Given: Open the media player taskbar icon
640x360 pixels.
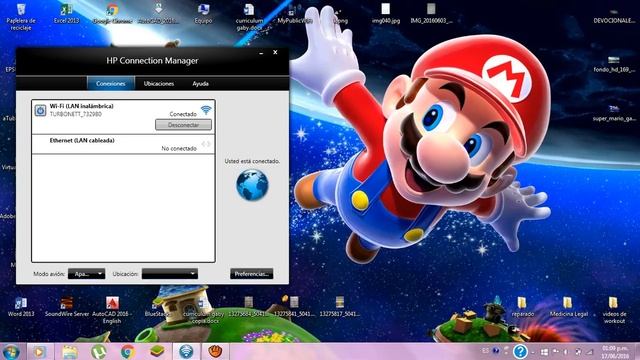Looking at the screenshot, I should point(40,351).
